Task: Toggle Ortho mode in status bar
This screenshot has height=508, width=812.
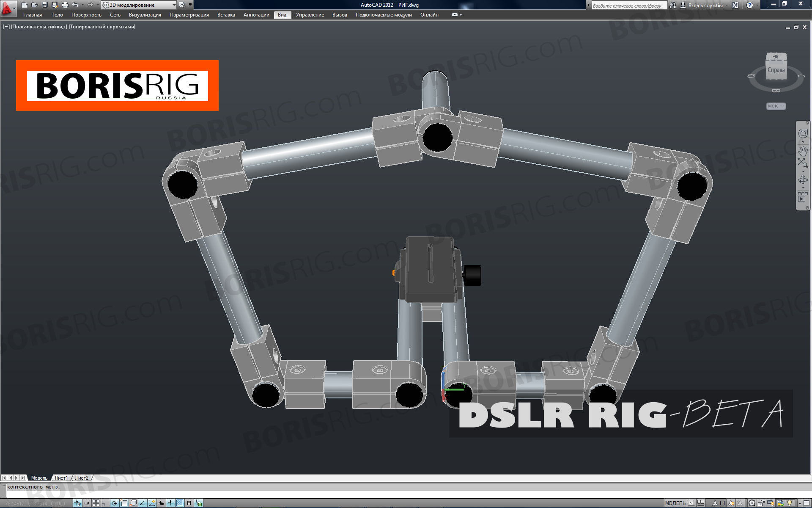Action: tap(105, 503)
